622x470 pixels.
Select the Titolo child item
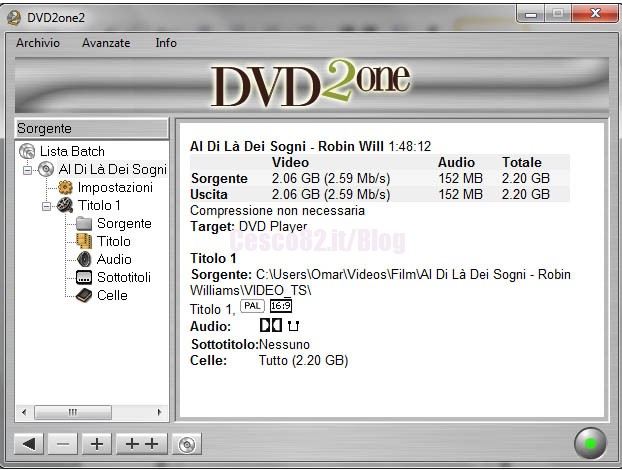point(114,241)
